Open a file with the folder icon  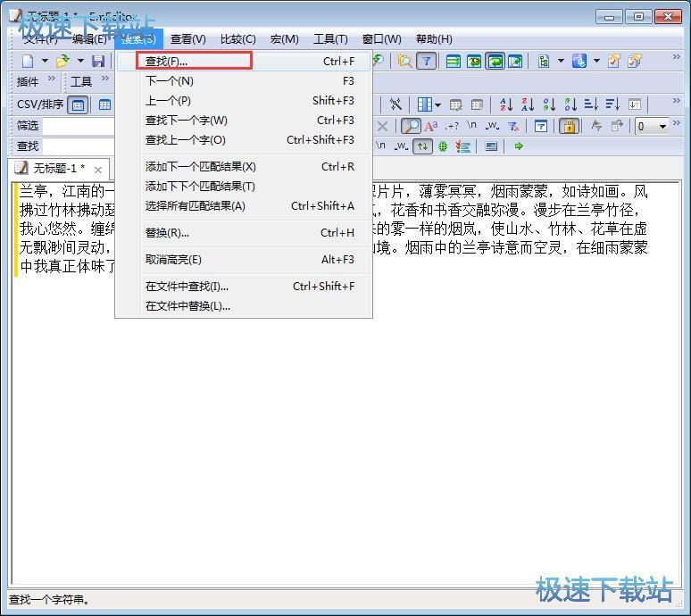coord(63,61)
